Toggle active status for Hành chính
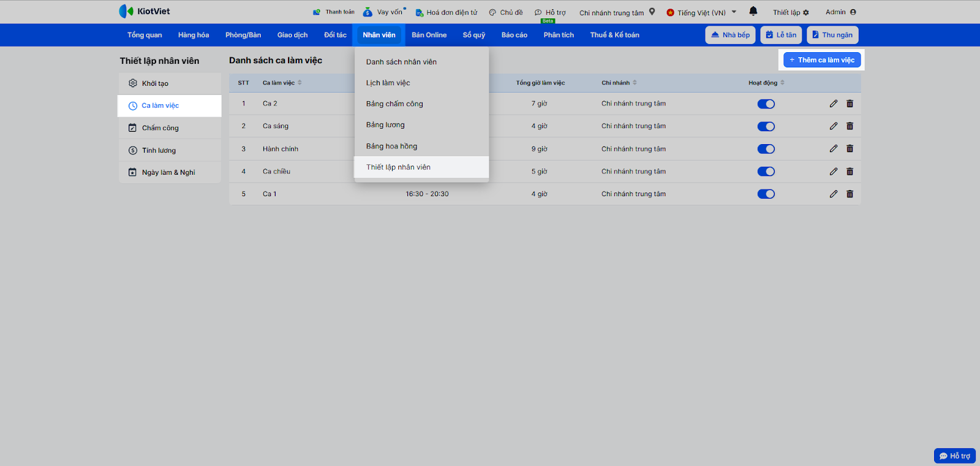980x466 pixels. pos(766,149)
